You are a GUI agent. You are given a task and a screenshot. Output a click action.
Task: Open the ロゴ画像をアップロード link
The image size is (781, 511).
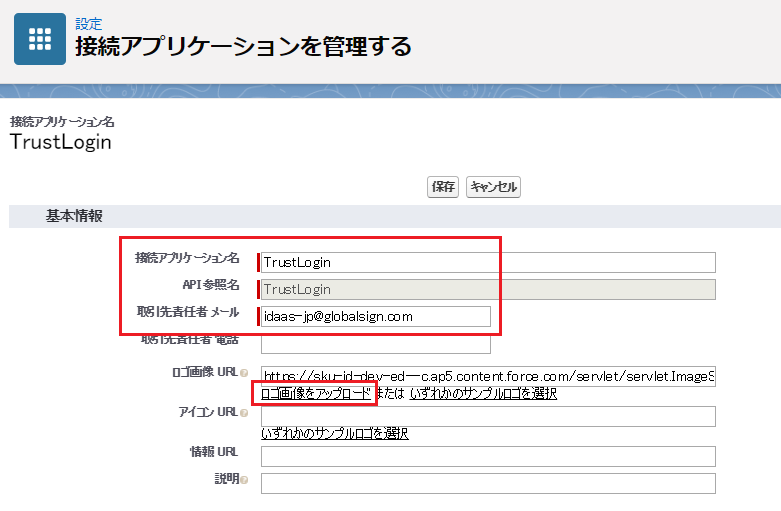tap(316, 393)
